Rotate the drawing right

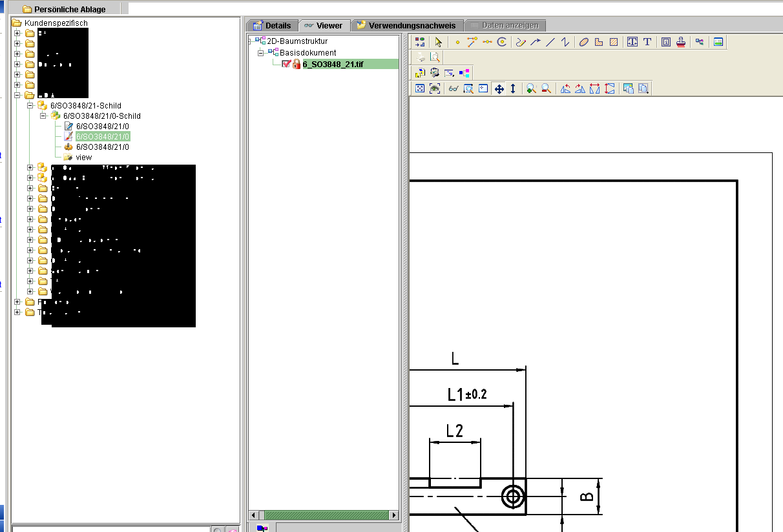[580, 88]
